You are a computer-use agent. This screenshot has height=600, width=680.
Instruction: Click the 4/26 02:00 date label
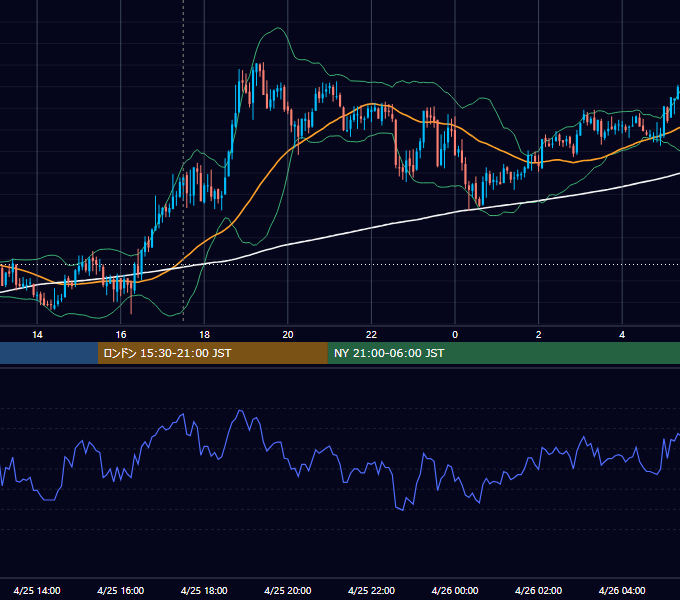(538, 590)
